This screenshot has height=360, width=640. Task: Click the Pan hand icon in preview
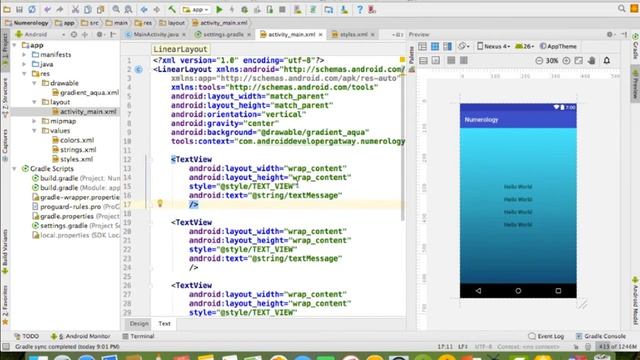[x=592, y=60]
